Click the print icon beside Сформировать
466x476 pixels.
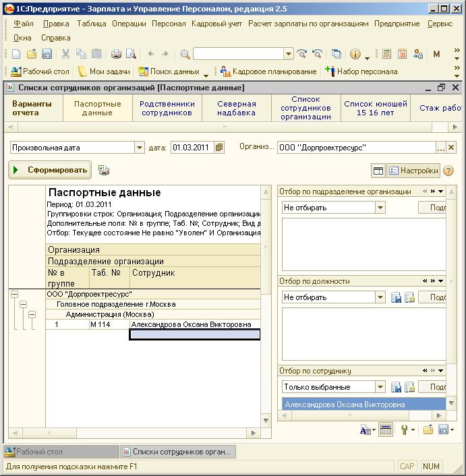point(104,171)
